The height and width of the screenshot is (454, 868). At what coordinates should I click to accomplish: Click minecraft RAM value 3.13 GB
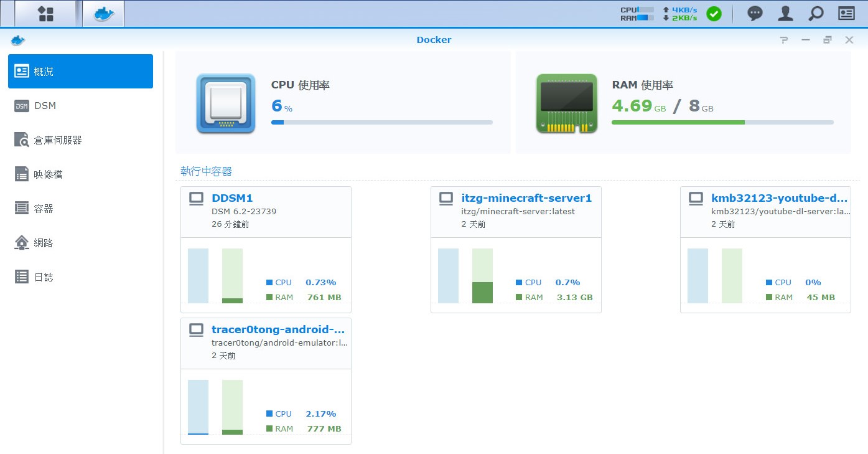[x=575, y=297]
